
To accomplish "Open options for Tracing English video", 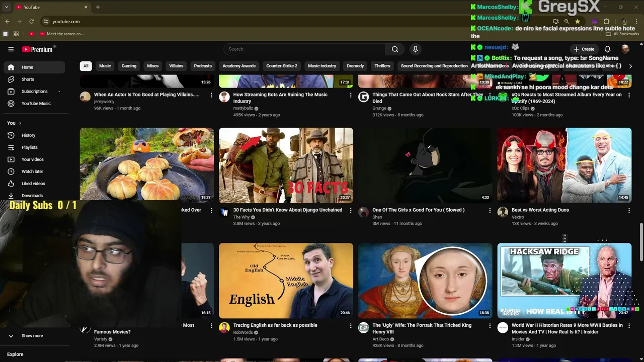I will pos(351,326).
